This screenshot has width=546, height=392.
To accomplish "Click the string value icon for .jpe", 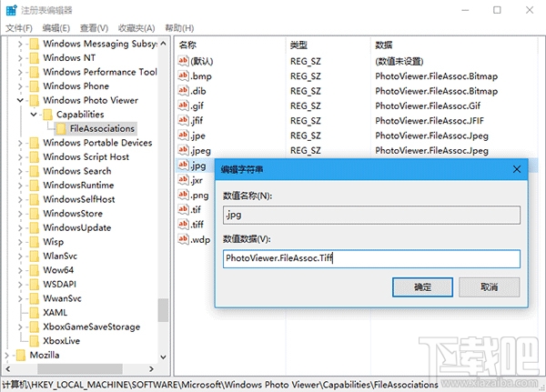I will 183,136.
